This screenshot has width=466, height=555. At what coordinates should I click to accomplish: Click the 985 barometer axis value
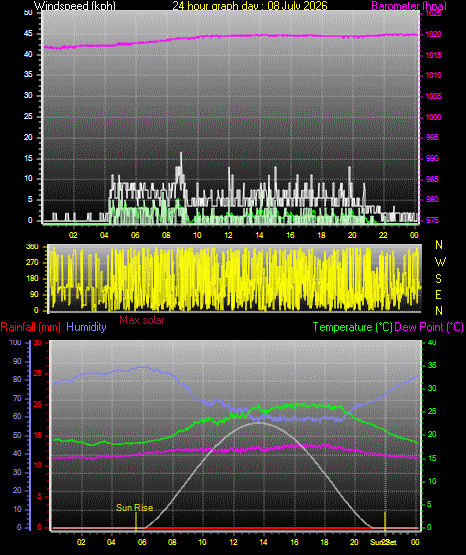coord(432,179)
